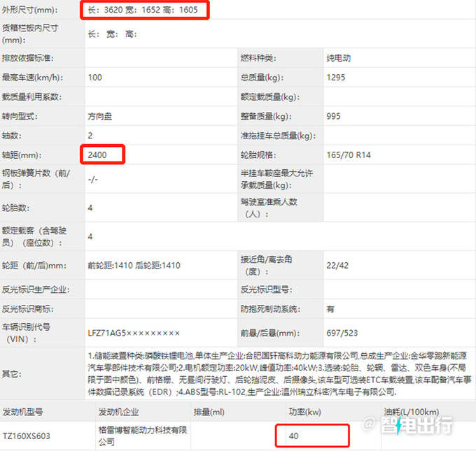476x451 pixels.
Task: Click the 转向型式 label
Action: pos(20,116)
